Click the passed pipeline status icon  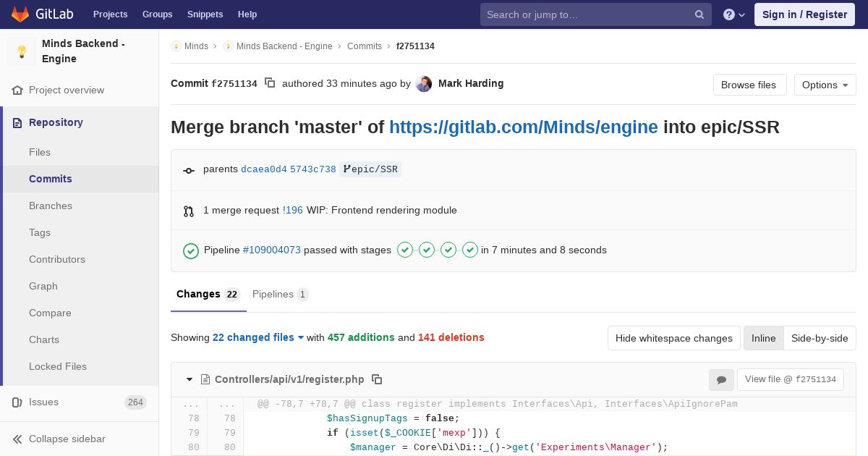[x=191, y=250]
